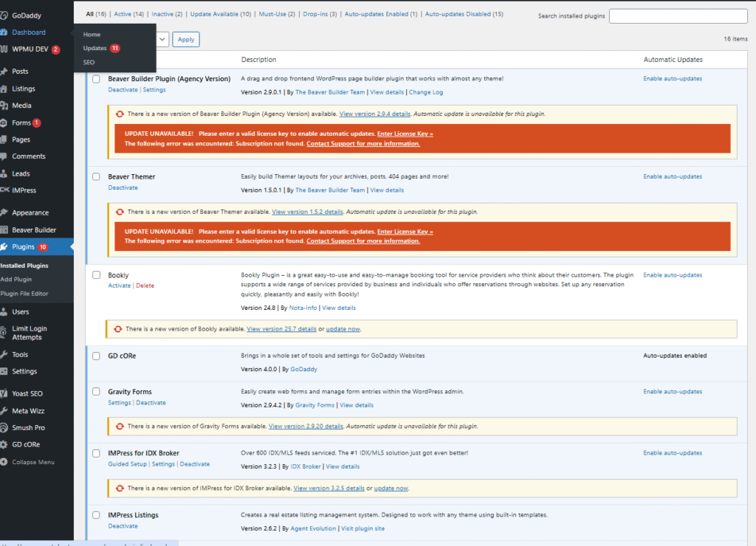Viewport: 756px width, 546px height.
Task: Click the Settings sliders icon
Action: click(x=4, y=372)
